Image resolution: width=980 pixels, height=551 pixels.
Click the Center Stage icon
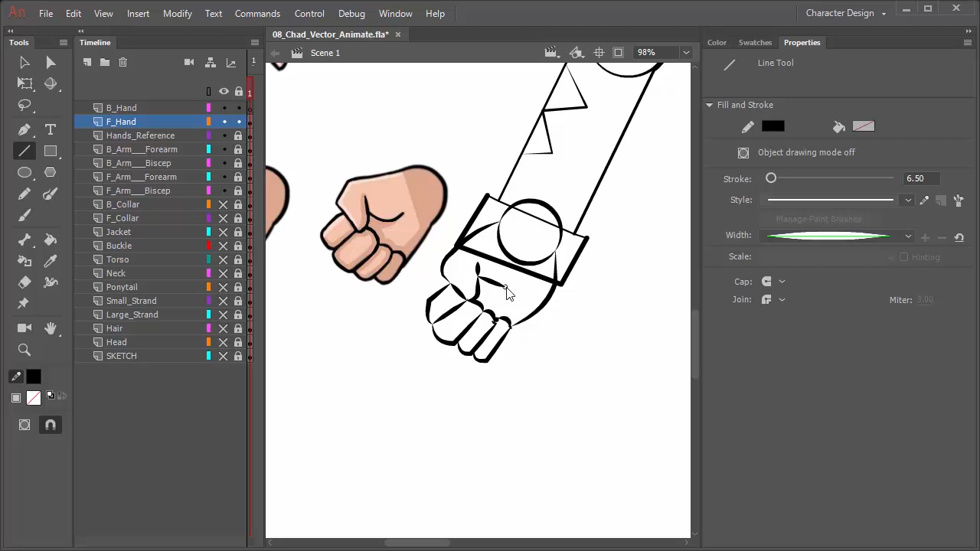(599, 53)
